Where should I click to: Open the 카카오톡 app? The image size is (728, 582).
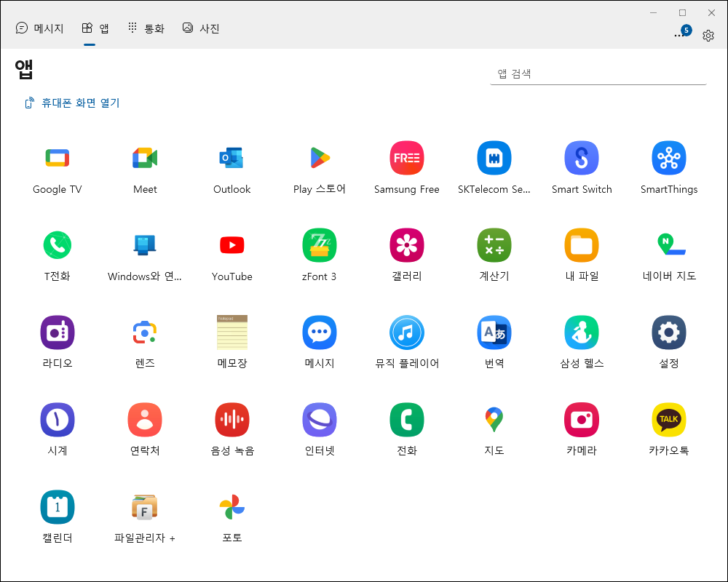pyautogui.click(x=669, y=420)
